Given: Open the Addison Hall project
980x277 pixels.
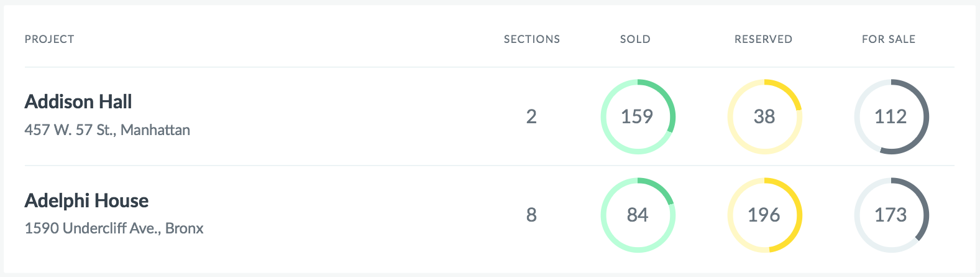Looking at the screenshot, I should pos(78,101).
